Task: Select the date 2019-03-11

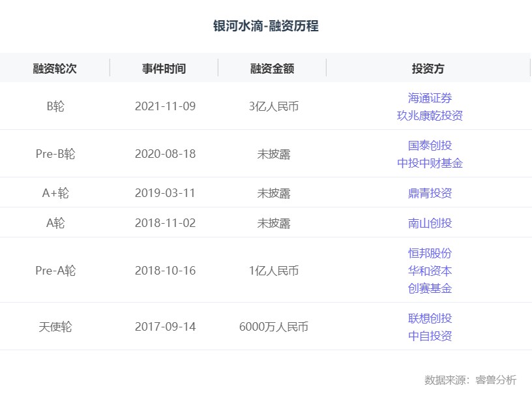Action: [x=165, y=193]
